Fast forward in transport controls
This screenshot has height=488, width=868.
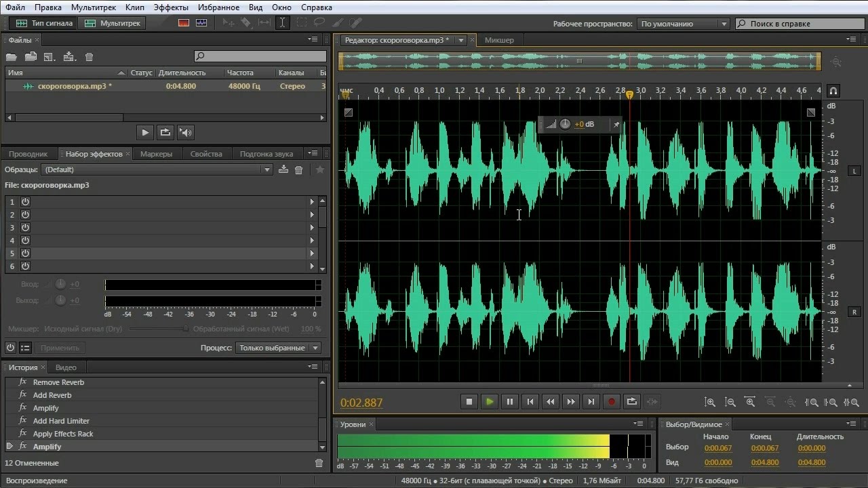click(570, 401)
